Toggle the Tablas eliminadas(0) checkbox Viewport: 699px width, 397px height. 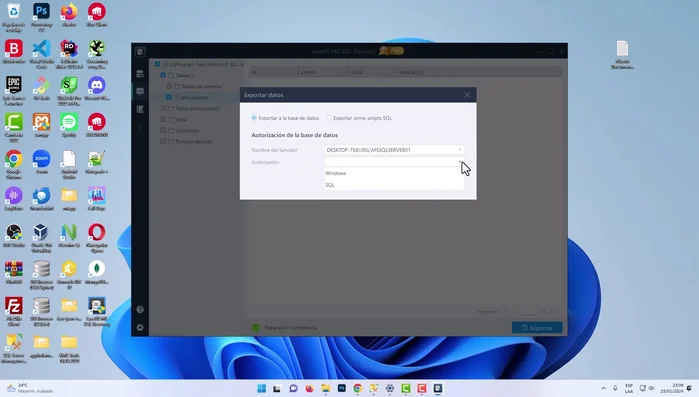point(163,108)
